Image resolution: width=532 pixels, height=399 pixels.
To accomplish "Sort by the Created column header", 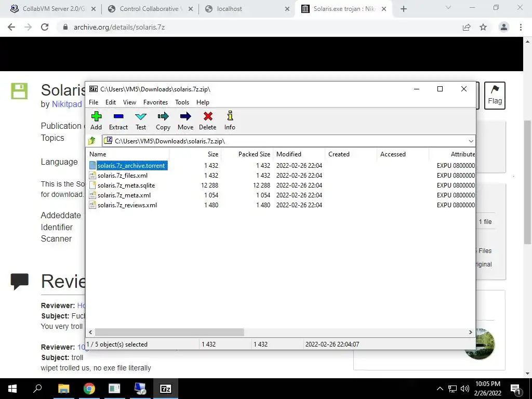I will pos(351,154).
